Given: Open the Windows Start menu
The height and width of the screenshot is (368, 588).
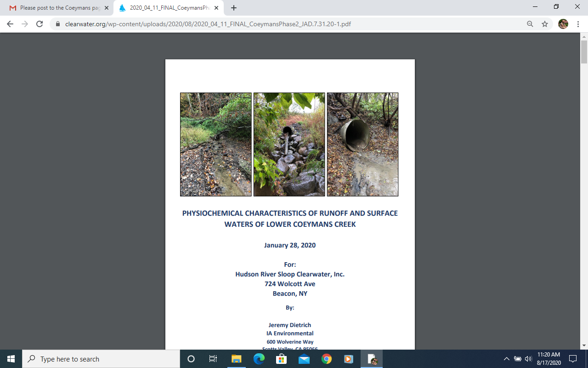Looking at the screenshot, I should pyautogui.click(x=11, y=359).
